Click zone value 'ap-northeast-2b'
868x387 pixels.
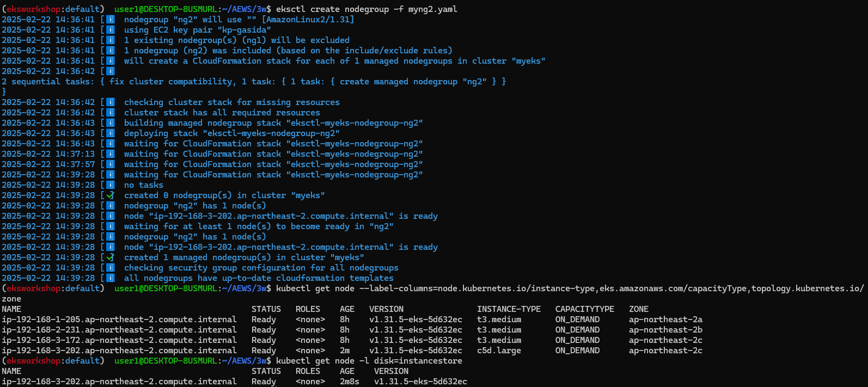click(665, 330)
